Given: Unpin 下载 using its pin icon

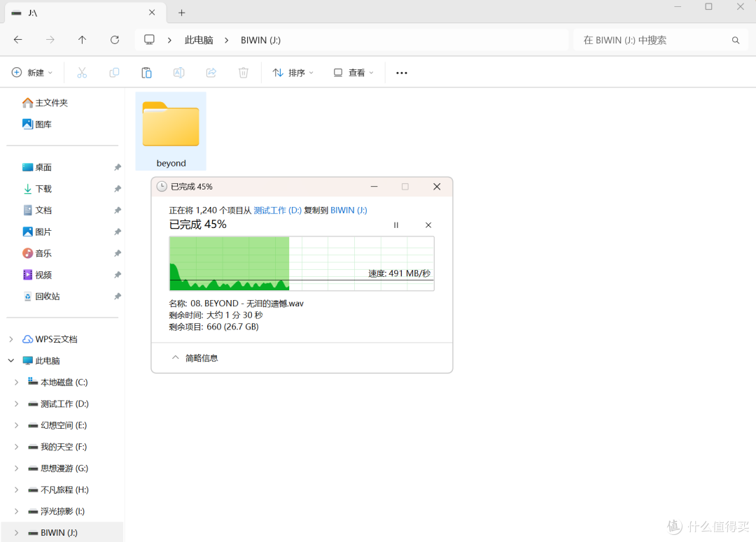Looking at the screenshot, I should coord(117,189).
